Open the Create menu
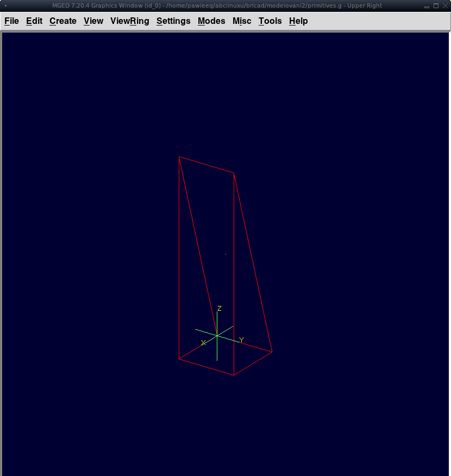This screenshot has width=451, height=476. tap(63, 21)
